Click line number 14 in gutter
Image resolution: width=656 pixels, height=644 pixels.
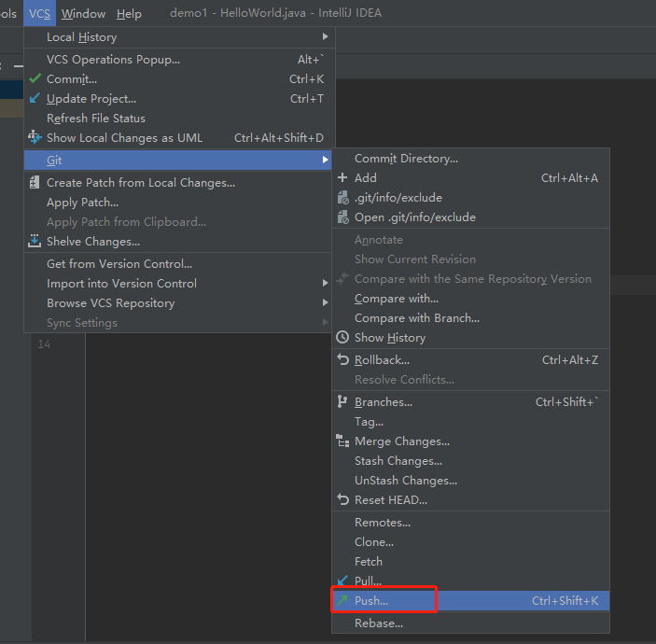[x=44, y=344]
